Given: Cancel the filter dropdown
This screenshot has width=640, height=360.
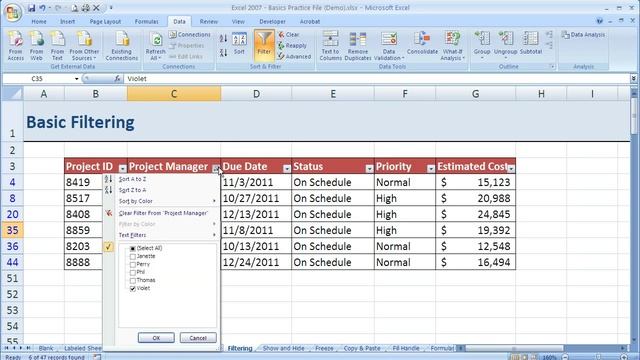Looking at the screenshot, I should pyautogui.click(x=198, y=338).
